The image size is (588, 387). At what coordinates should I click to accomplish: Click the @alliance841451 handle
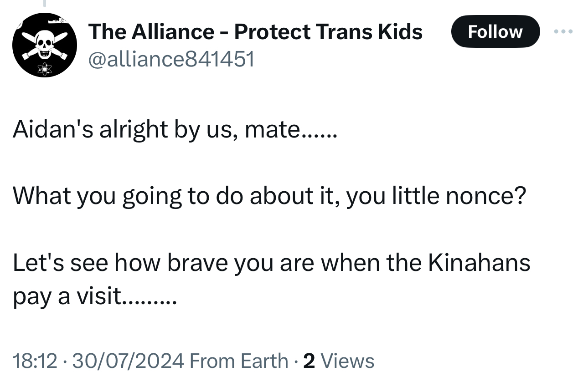pyautogui.click(x=171, y=59)
